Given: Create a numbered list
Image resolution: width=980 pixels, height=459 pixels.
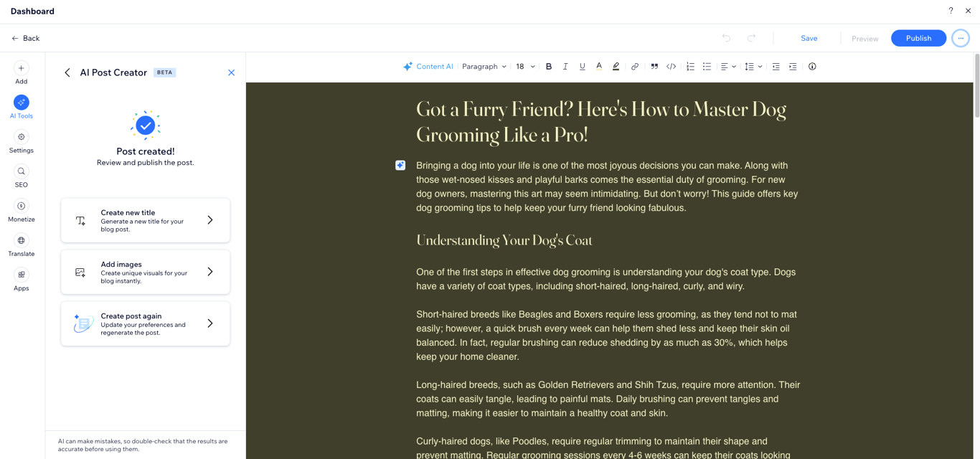Looking at the screenshot, I should (x=690, y=66).
